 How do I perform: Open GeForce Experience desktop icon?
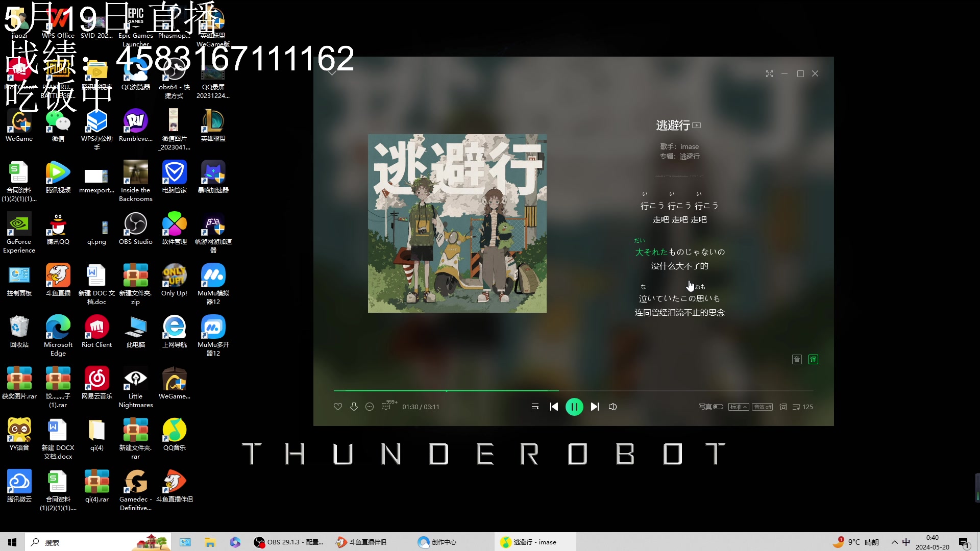coord(19,233)
